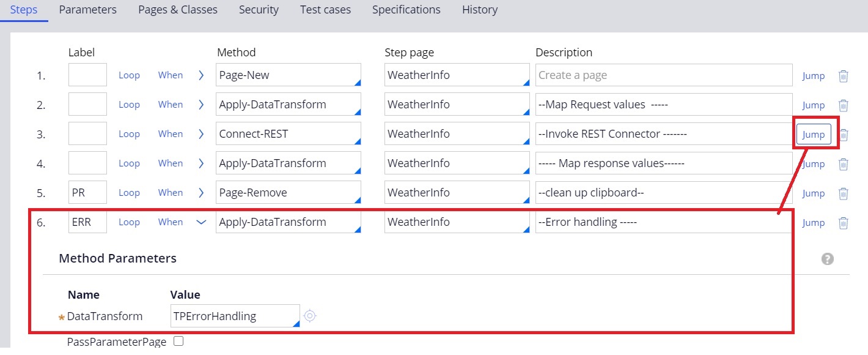Check the PassParameterPage checkbox

178,342
